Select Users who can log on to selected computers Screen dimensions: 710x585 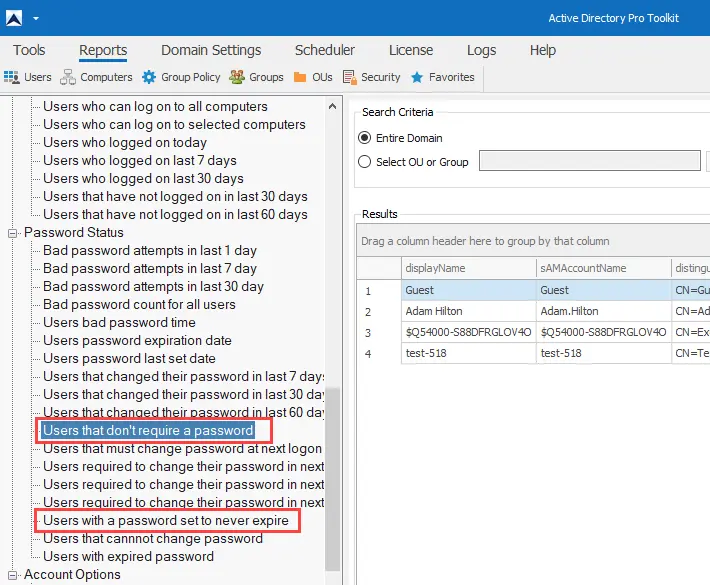pos(174,125)
